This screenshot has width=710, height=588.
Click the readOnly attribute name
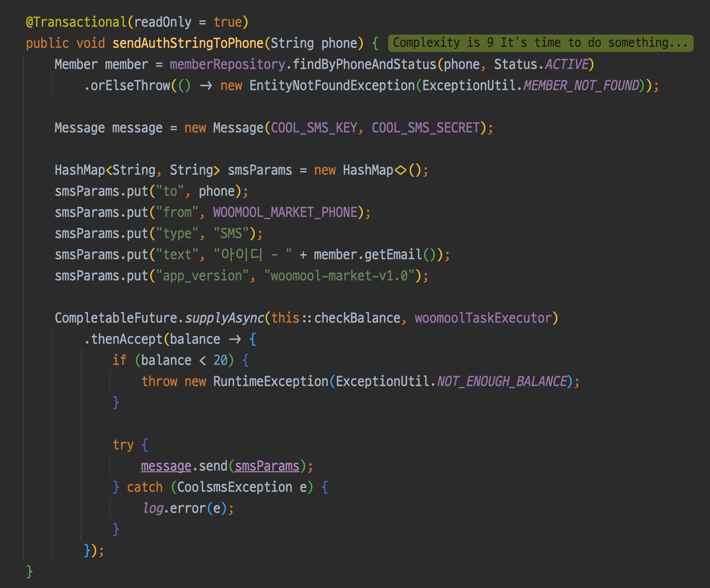pos(163,22)
